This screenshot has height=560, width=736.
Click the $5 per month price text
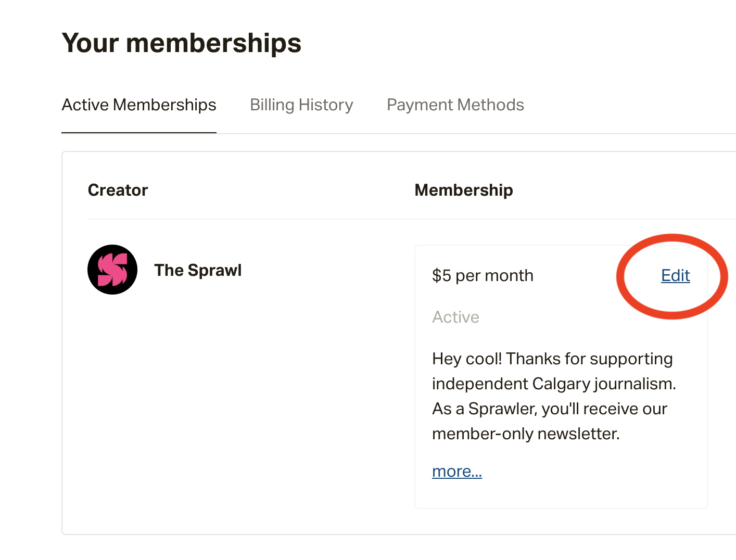(x=483, y=275)
